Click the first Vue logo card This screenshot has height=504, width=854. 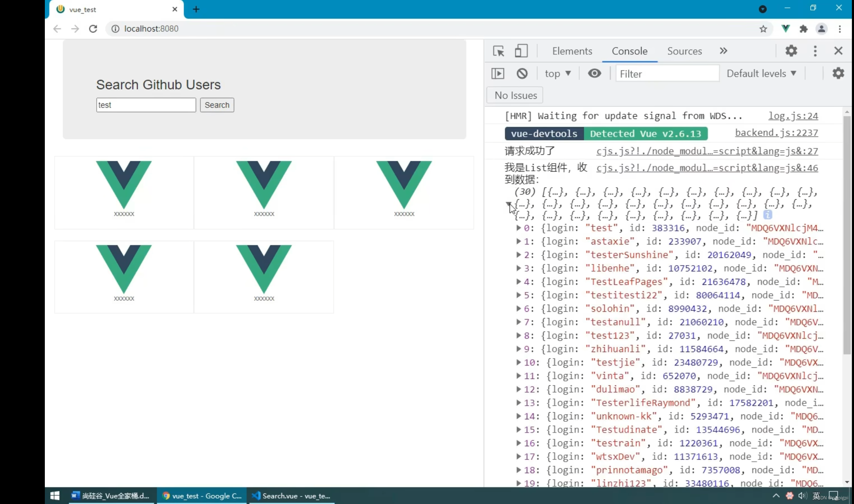pos(124,193)
